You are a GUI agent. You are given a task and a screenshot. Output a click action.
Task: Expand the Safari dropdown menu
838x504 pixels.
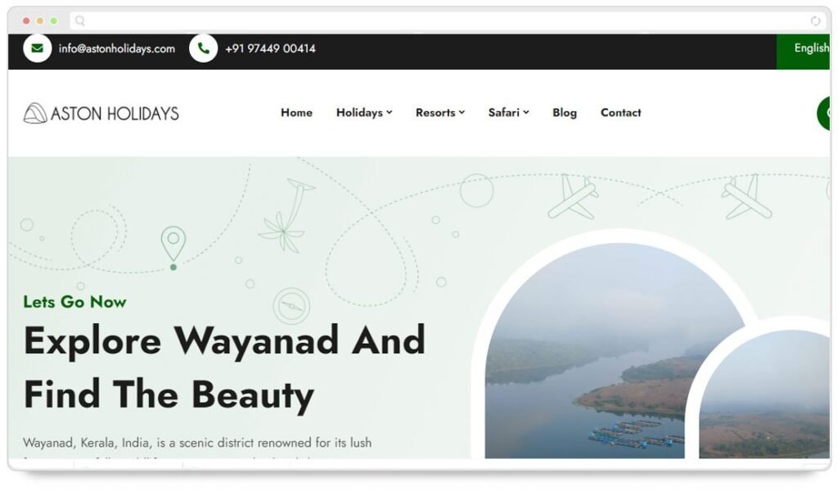pos(509,113)
